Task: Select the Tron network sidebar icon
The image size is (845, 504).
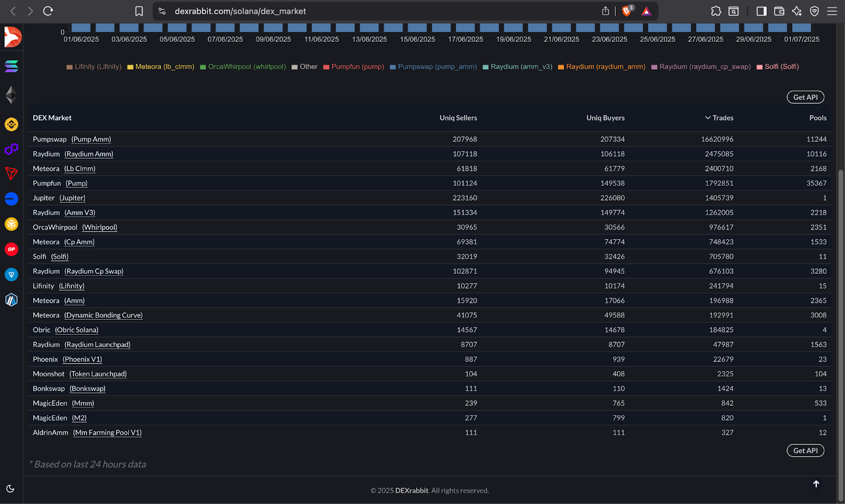Action: 11,173
